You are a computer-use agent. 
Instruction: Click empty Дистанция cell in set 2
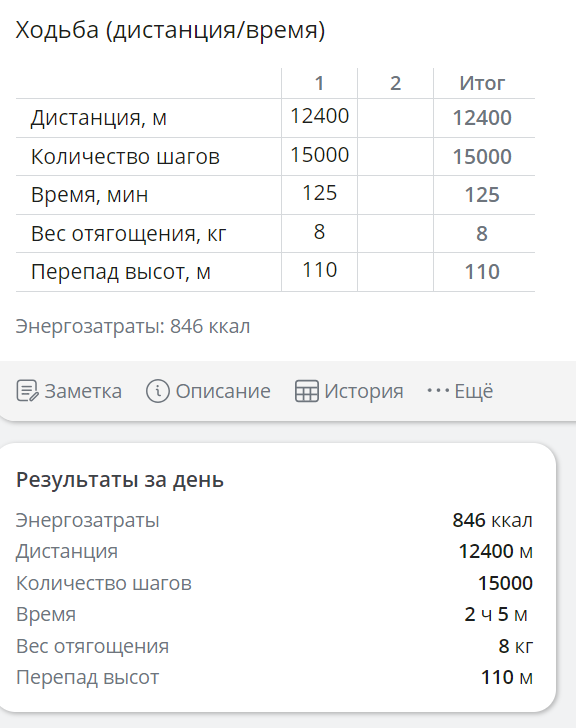395,118
